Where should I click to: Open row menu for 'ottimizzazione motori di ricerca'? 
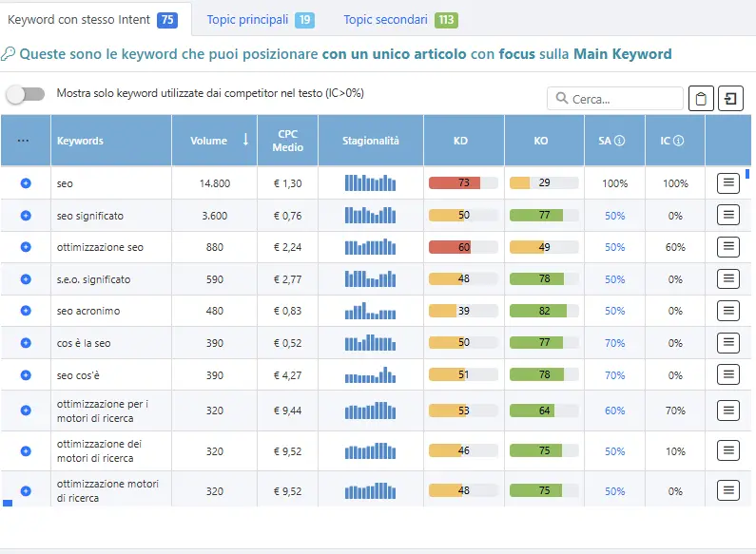point(728,490)
